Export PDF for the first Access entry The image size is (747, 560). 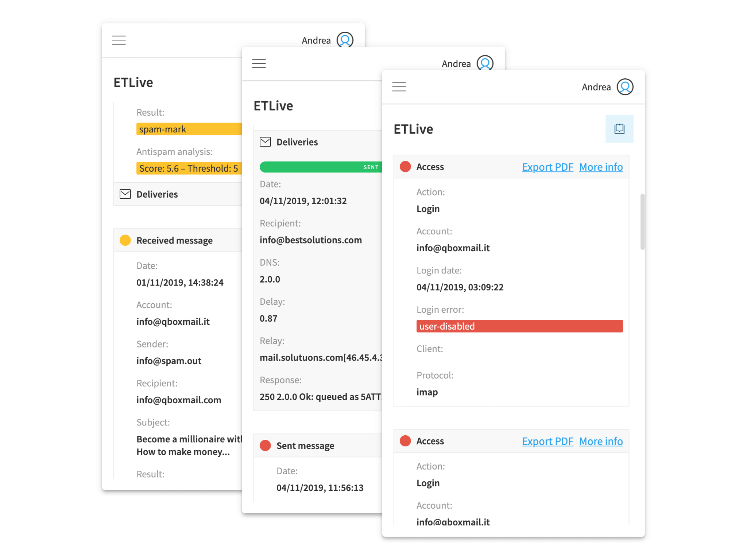[547, 167]
